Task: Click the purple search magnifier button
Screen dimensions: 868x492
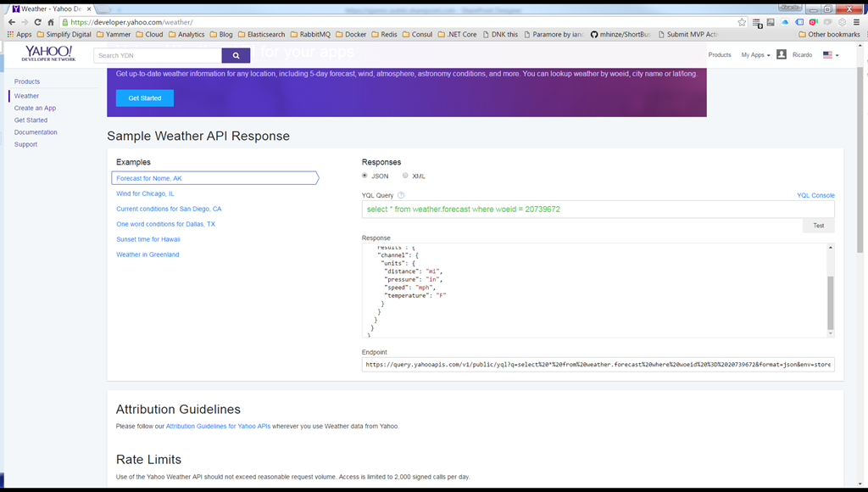Action: pos(236,55)
